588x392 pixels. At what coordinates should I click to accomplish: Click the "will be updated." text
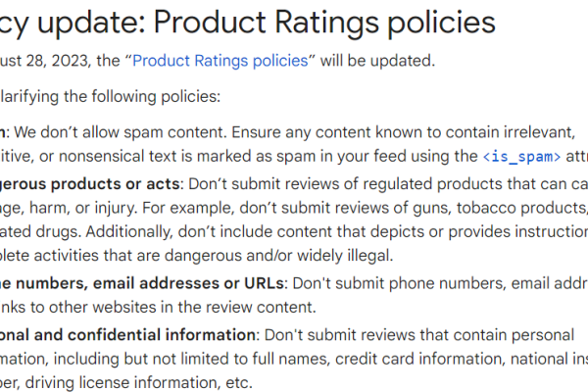(377, 61)
